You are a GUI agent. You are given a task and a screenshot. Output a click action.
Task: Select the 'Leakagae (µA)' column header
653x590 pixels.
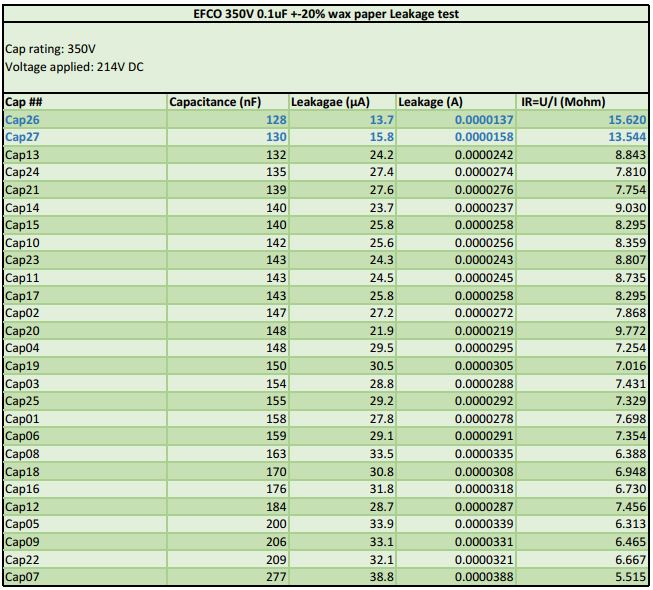coord(330,102)
